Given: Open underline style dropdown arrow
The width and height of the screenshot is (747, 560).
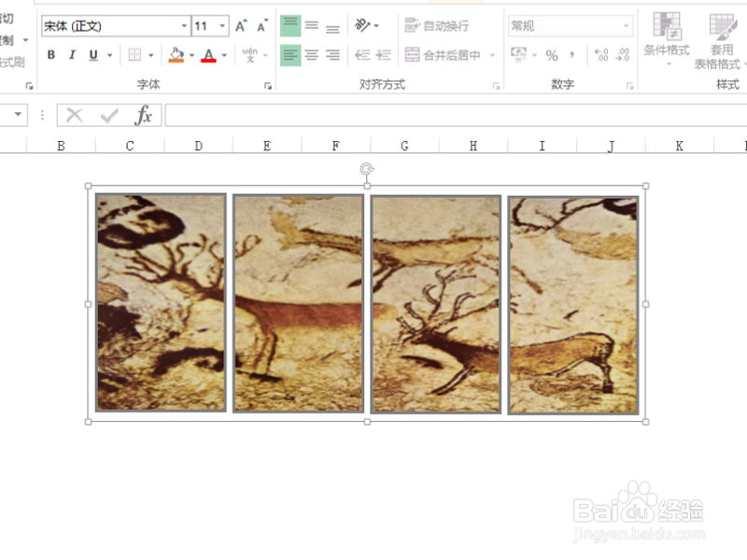Looking at the screenshot, I should point(109,55).
